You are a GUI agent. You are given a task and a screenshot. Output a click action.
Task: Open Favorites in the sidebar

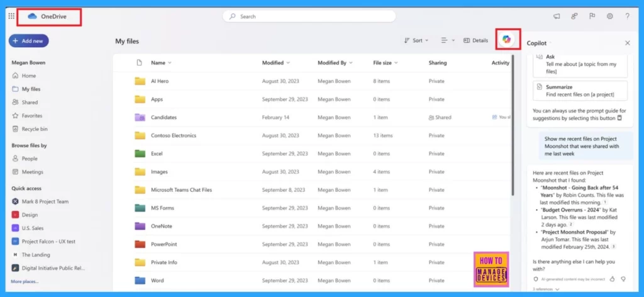28,115
